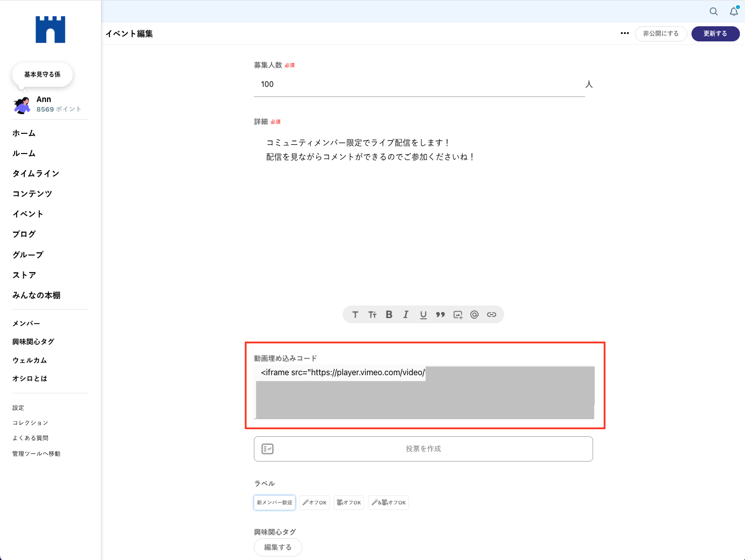Apply italic formatting in editor toolbar
Image resolution: width=745 pixels, height=560 pixels.
coord(406,315)
